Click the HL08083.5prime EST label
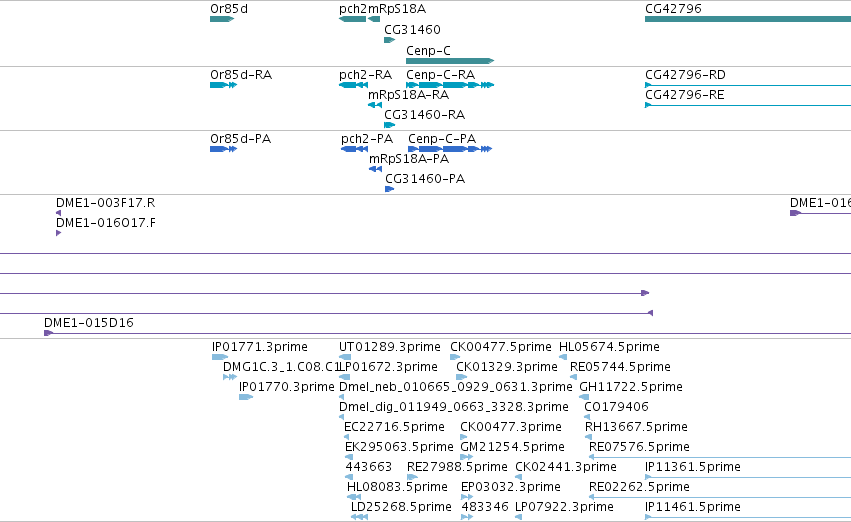The image size is (851, 522). point(397,487)
